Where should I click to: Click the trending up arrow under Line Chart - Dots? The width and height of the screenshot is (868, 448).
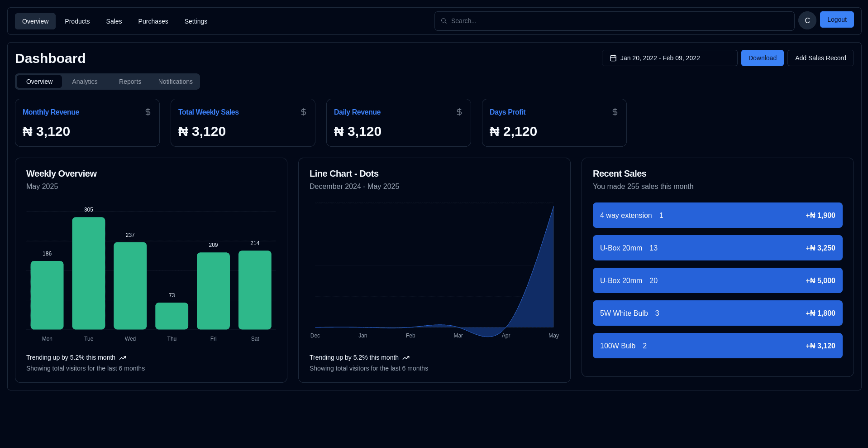pos(405,357)
